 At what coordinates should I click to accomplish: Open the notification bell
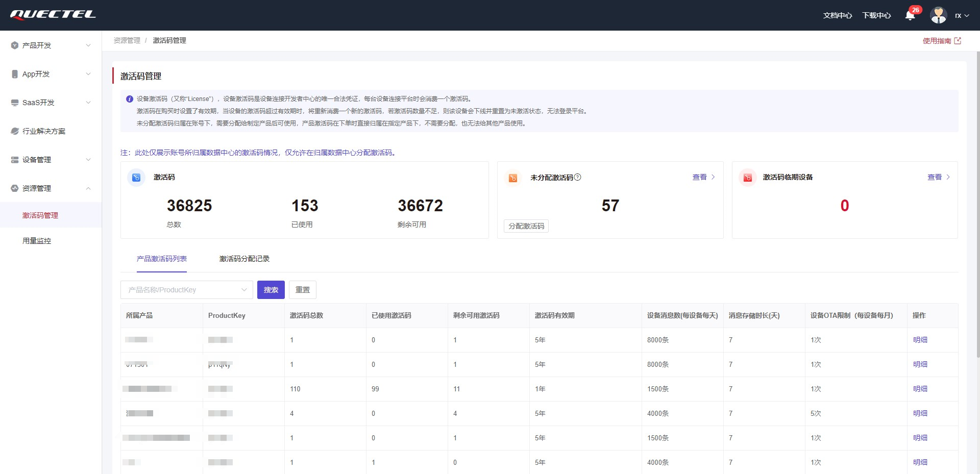[x=910, y=15]
